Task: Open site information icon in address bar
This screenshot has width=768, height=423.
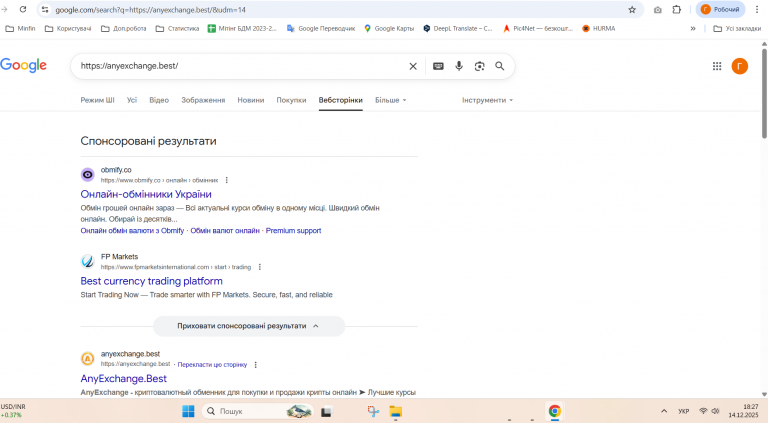Action: coord(45,9)
